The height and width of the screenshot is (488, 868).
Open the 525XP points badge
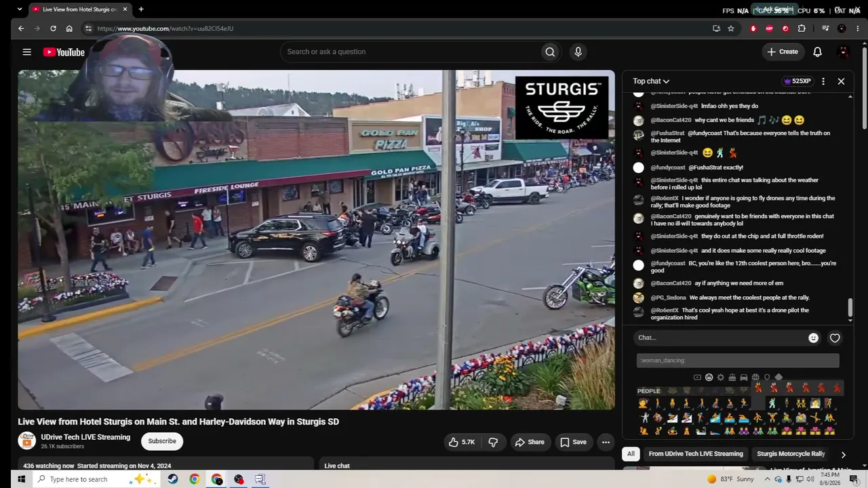pyautogui.click(x=797, y=81)
